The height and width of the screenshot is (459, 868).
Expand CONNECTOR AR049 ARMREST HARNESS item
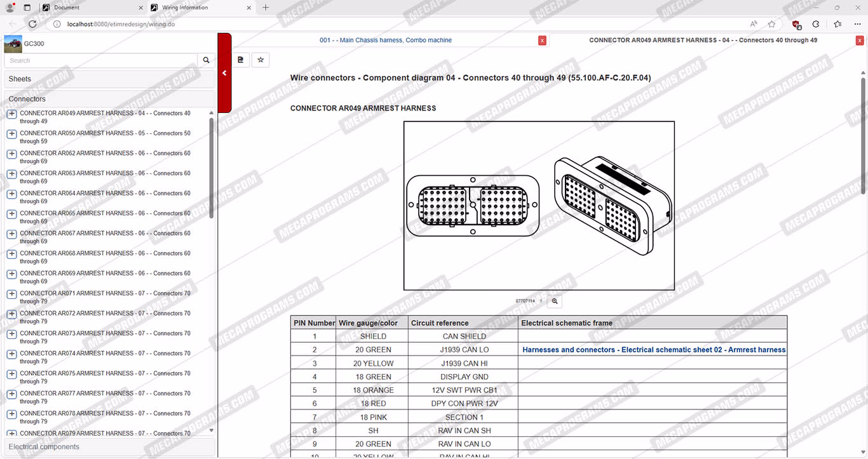tap(11, 114)
